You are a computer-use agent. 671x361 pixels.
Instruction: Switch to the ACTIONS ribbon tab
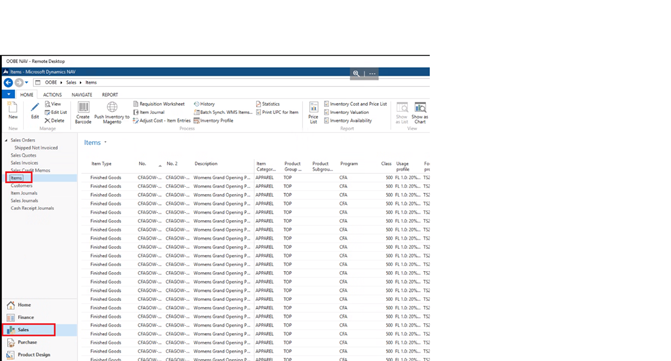pyautogui.click(x=52, y=95)
